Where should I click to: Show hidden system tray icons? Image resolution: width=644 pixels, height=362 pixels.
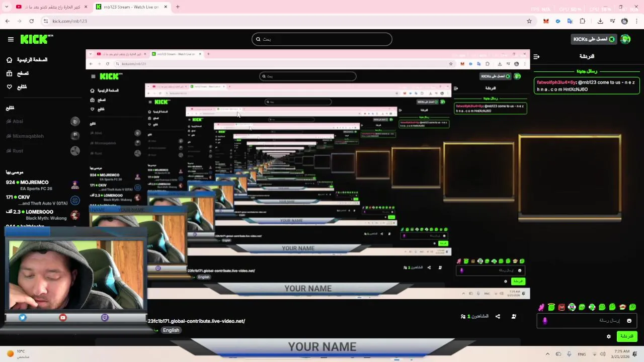point(547,354)
